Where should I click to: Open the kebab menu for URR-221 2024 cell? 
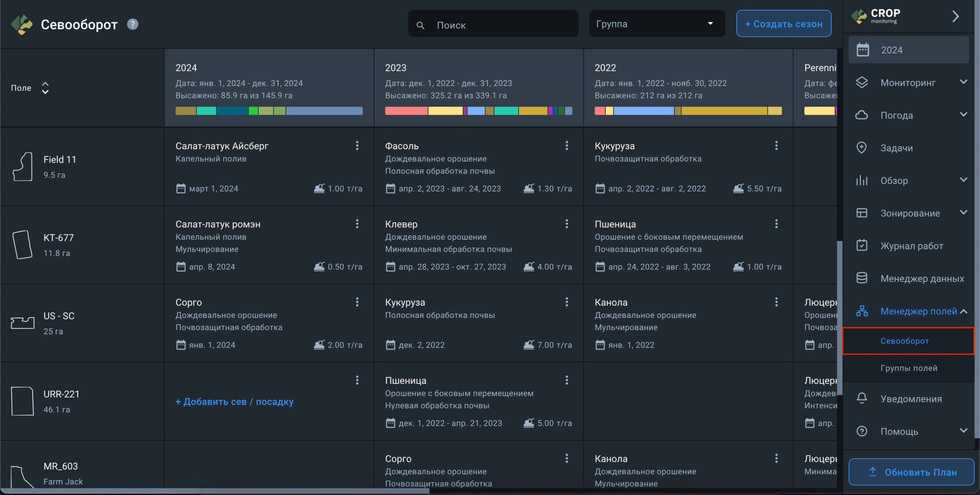pos(357,380)
